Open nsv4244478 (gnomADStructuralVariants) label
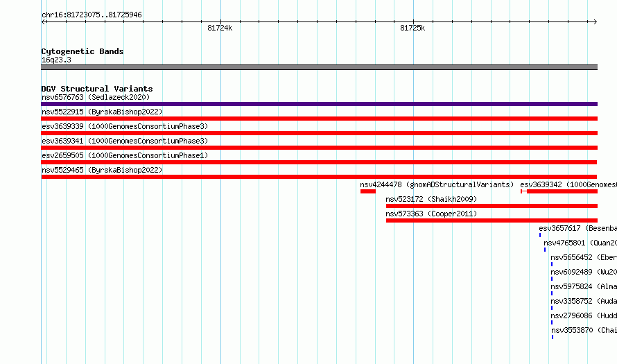The width and height of the screenshot is (617, 364). click(x=437, y=184)
